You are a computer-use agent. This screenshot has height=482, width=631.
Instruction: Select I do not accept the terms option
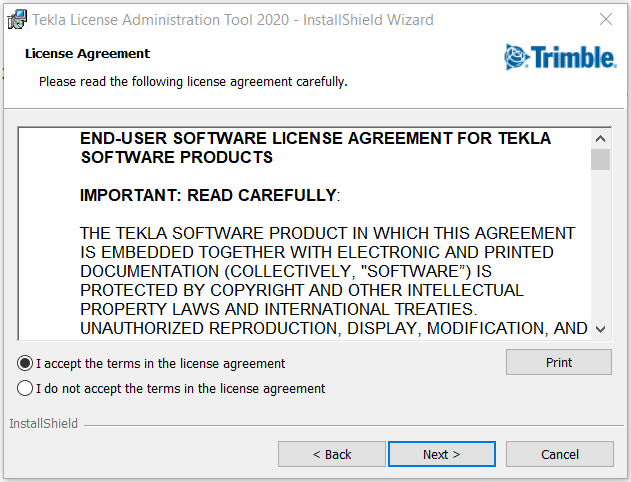[x=25, y=389]
